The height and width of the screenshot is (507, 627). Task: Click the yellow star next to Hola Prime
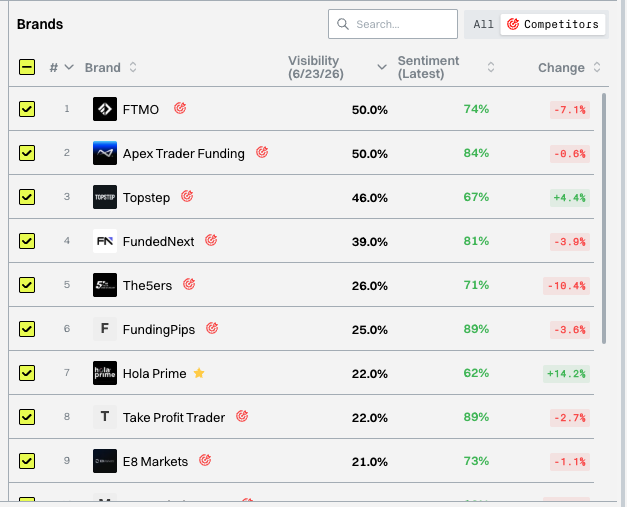[x=199, y=373]
